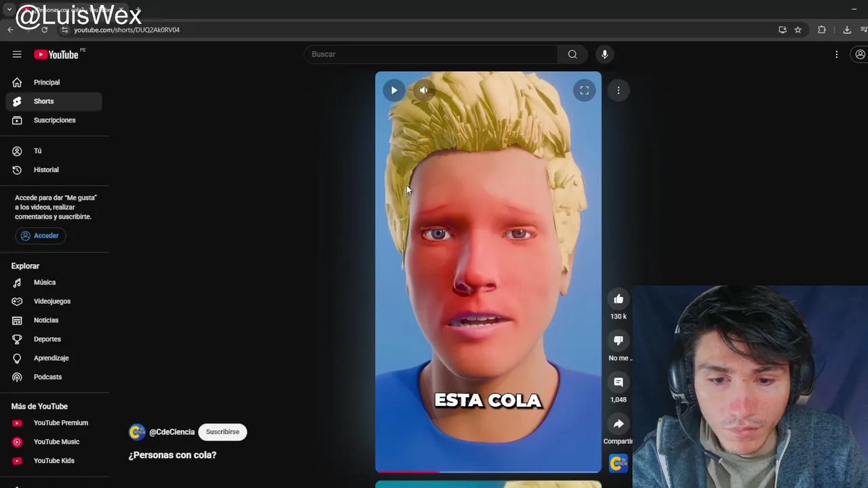
Task: Open the next Short preview below
Action: (488, 485)
